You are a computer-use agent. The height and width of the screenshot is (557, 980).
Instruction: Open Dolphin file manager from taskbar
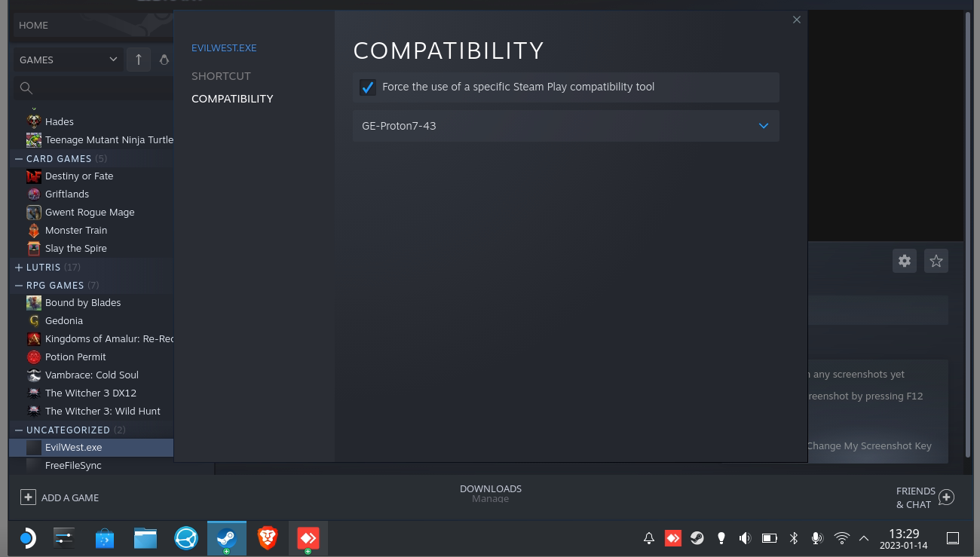click(x=145, y=538)
